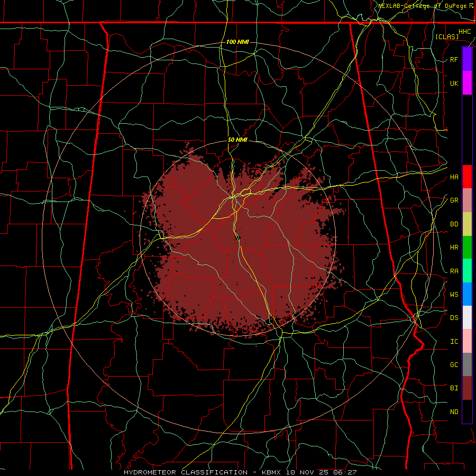Click the light pink IC legend swatch
Viewport: 476px width, 476px height.
(467, 341)
